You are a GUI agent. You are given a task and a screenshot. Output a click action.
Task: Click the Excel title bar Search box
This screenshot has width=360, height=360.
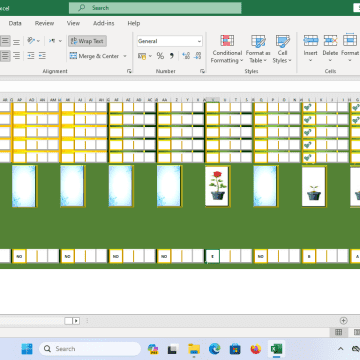coord(155,8)
